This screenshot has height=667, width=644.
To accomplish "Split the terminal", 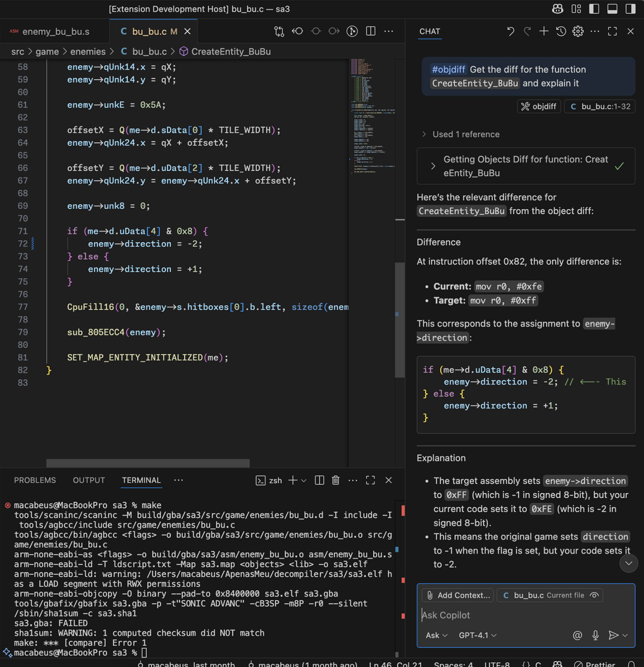I will click(x=319, y=480).
